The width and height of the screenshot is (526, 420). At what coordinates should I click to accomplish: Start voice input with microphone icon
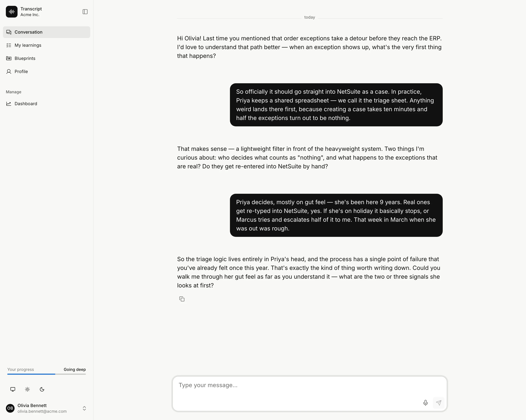tap(425, 403)
